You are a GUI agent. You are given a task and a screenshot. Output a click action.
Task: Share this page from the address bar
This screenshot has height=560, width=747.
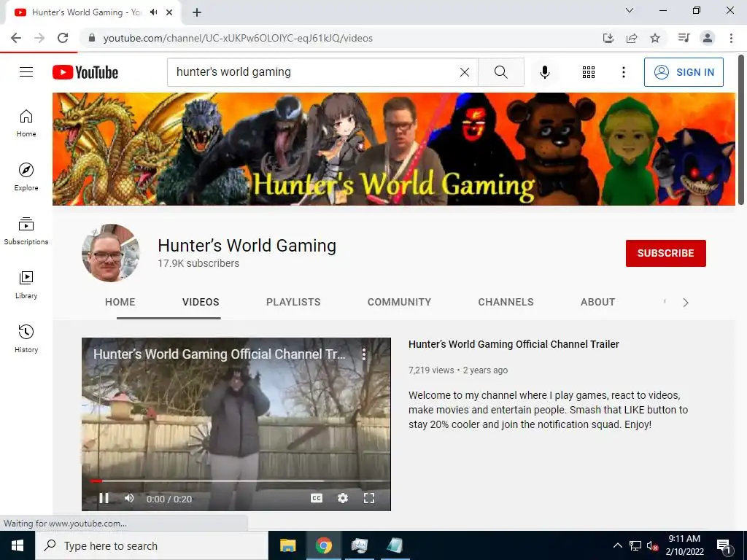pos(632,38)
